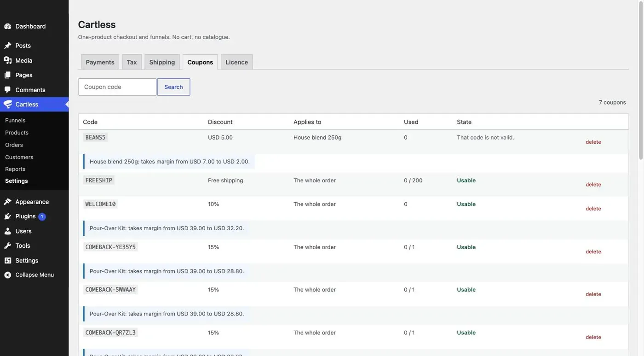Click the Appearance paintbrush icon
Image resolution: width=644 pixels, height=356 pixels.
tap(8, 202)
